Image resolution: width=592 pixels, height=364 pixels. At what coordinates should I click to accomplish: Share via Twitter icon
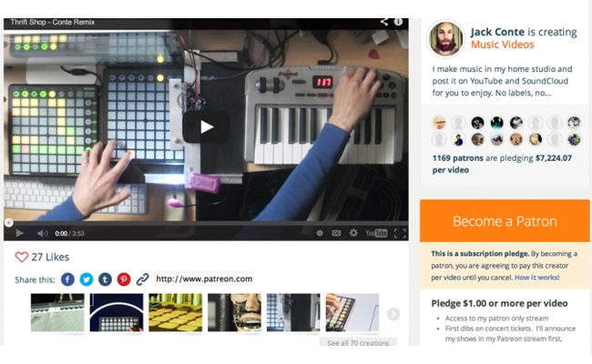pos(87,279)
